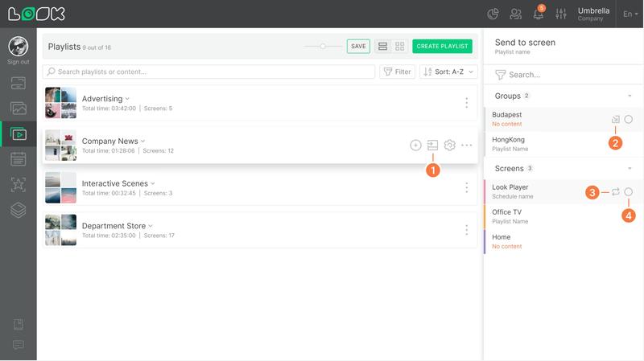Image resolution: width=644 pixels, height=361 pixels.
Task: Click the Department Store thumbnail
Action: point(61,230)
